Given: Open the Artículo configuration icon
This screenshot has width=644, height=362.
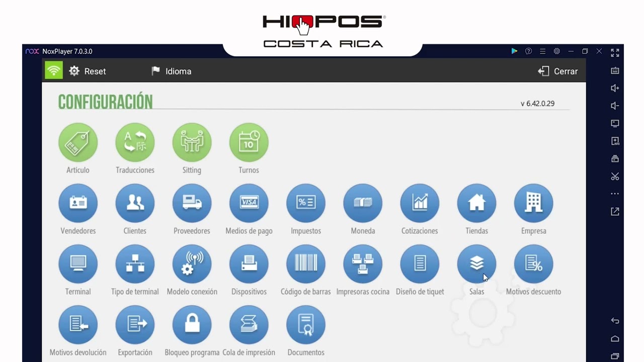Looking at the screenshot, I should point(78,143).
